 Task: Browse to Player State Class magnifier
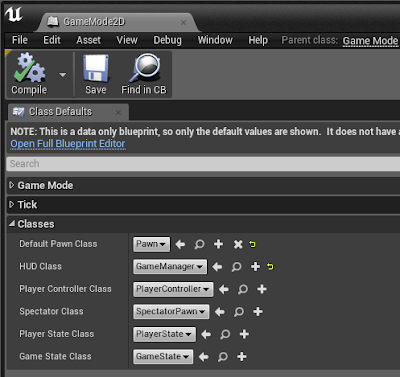(x=225, y=334)
